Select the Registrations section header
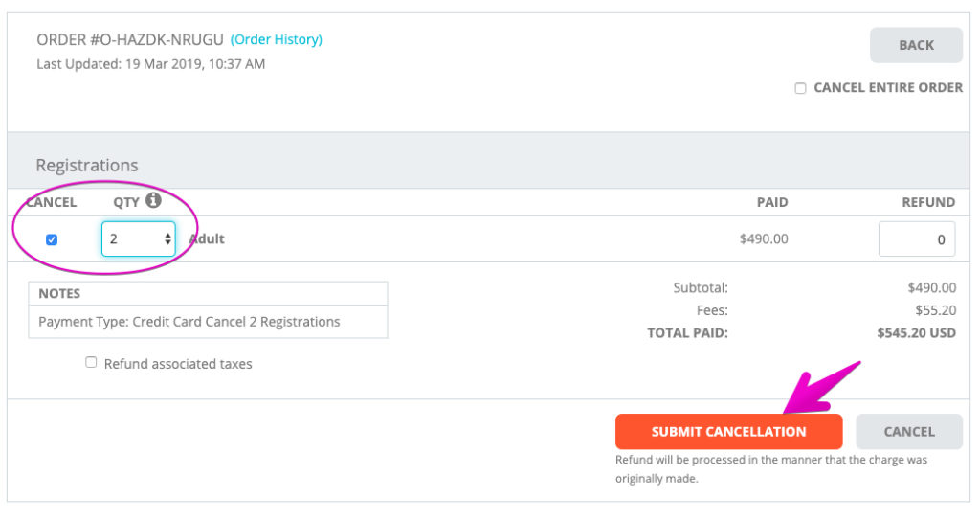 click(x=87, y=165)
